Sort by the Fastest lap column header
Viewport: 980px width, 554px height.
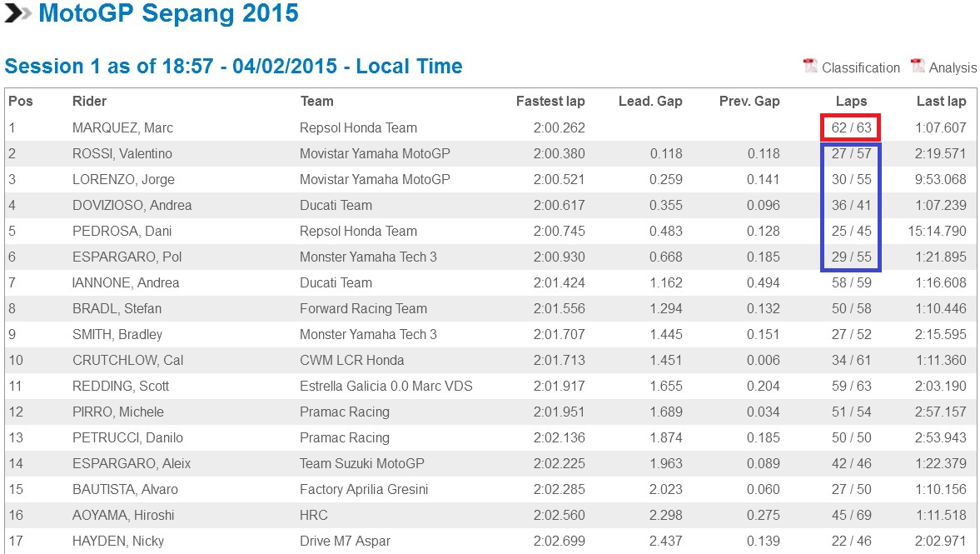[550, 102]
